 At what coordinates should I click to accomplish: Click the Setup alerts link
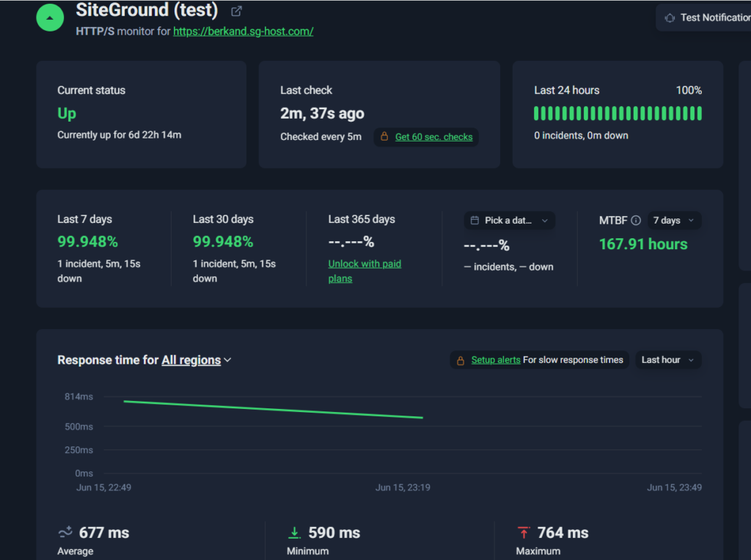(496, 360)
